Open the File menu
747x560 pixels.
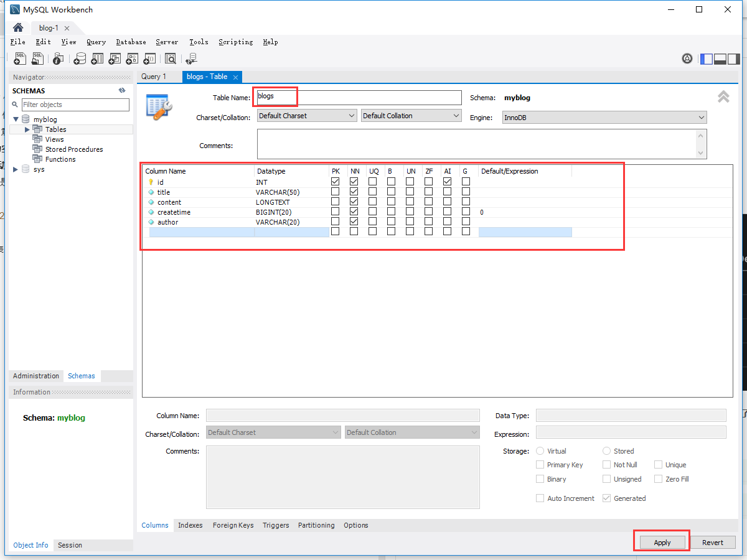click(x=17, y=42)
